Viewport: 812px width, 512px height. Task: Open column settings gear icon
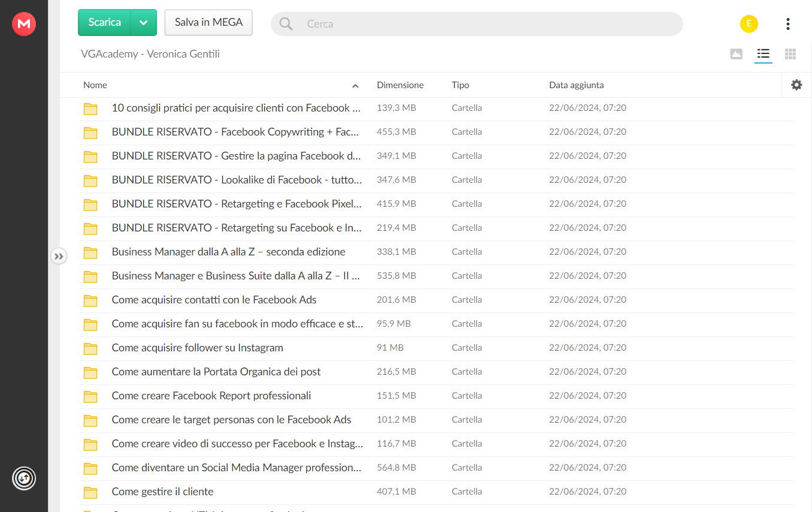point(796,85)
